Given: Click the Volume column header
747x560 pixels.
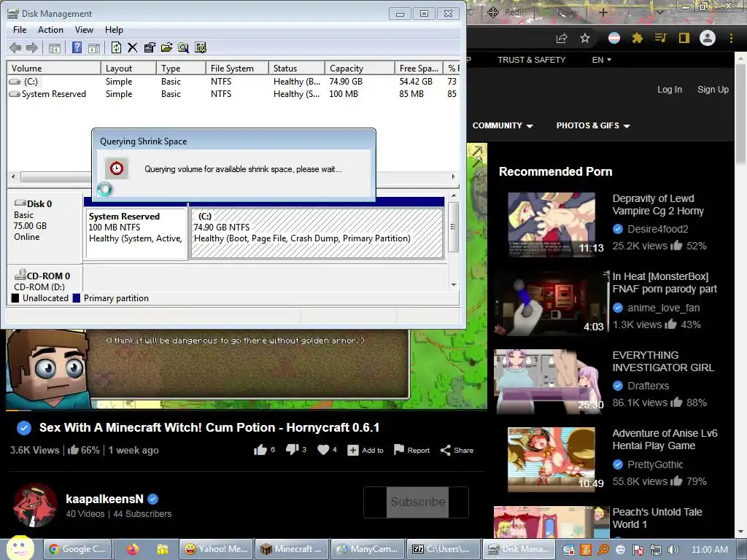Looking at the screenshot, I should pyautogui.click(x=54, y=68).
